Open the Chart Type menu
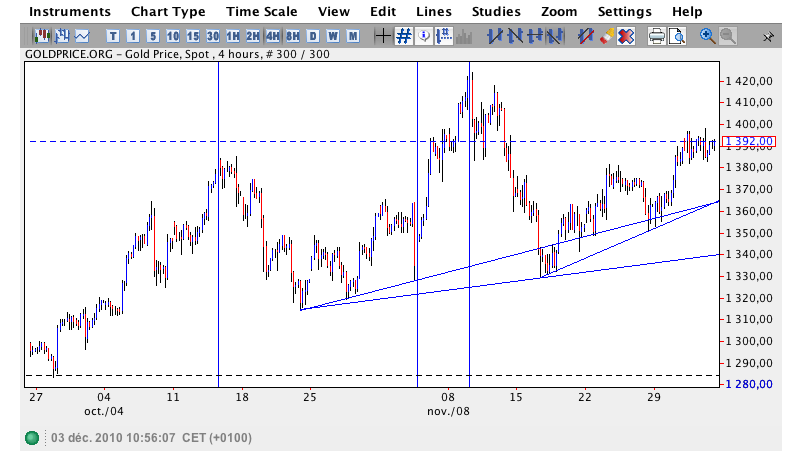Screen dimensions: 791x458 pos(167,12)
